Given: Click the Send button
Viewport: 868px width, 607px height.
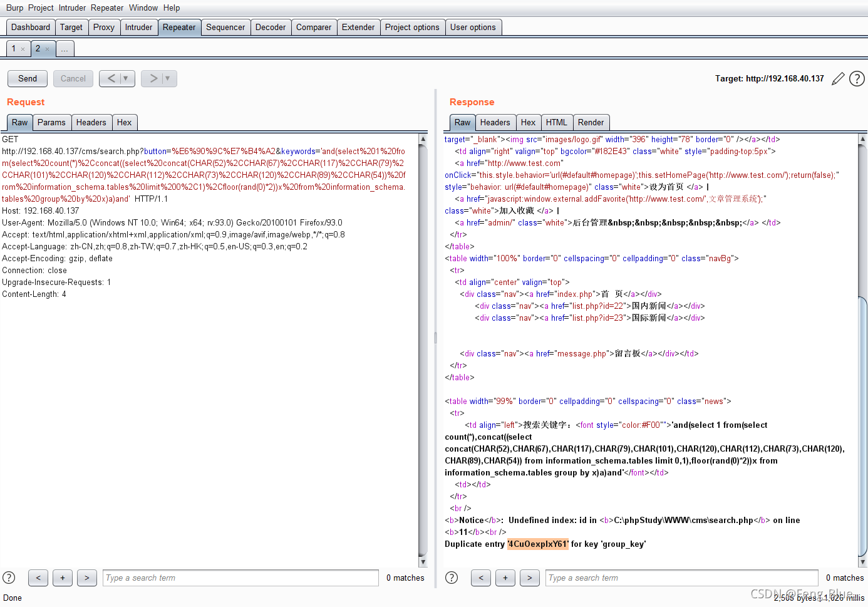Looking at the screenshot, I should (x=28, y=78).
